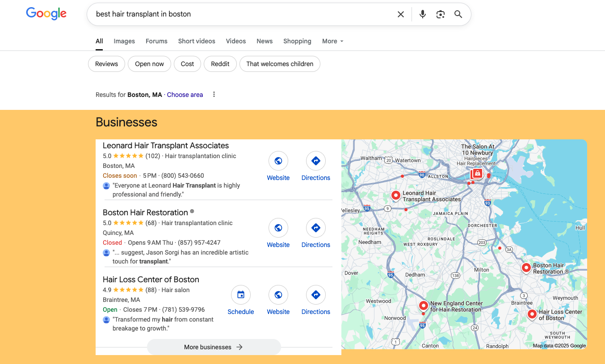Viewport: 605px width, 364px height.
Task: Open Google Lens image search icon
Action: click(x=441, y=14)
